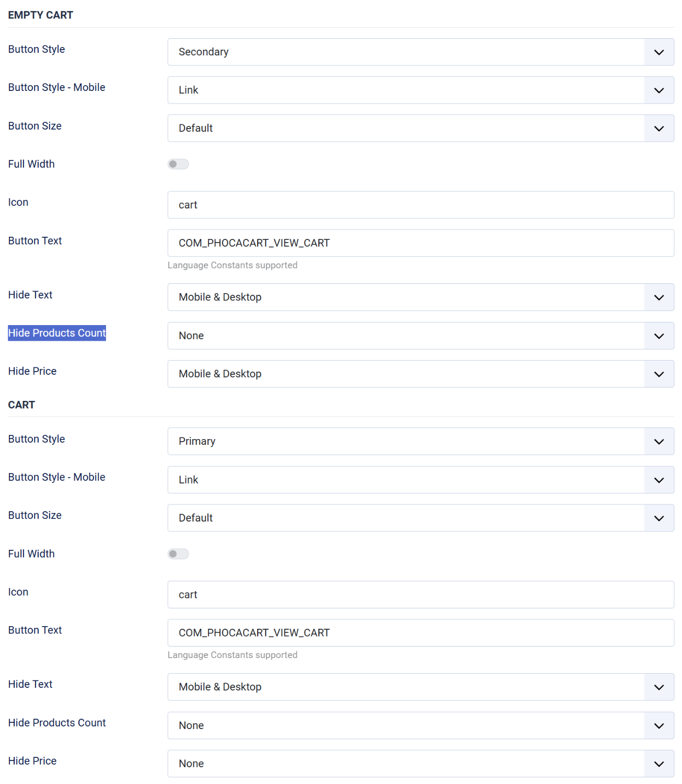Open Cart Button Style Primary dropdown
Viewport: 682px width, 784px height.
tap(420, 441)
